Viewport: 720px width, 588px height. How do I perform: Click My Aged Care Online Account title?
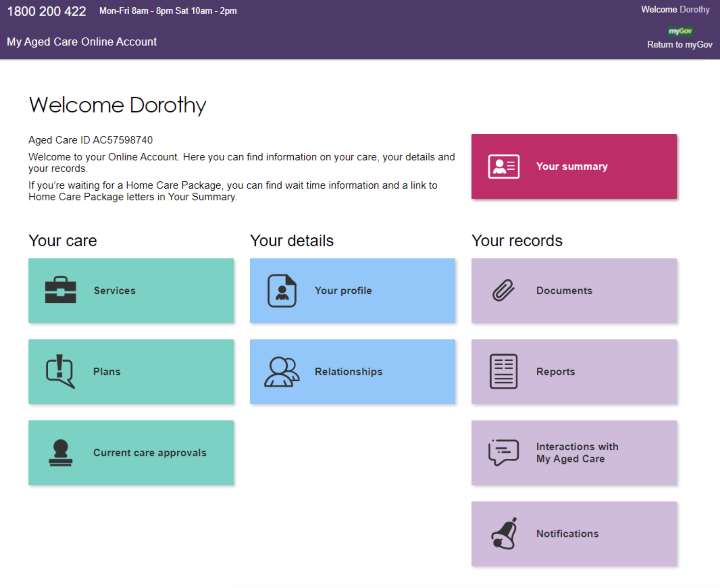82,41
